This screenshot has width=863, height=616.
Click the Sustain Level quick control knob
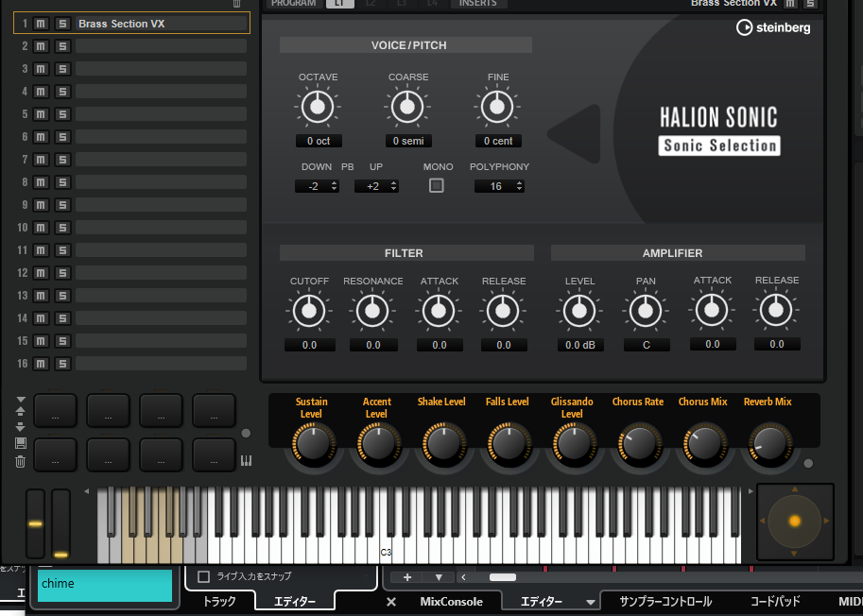(x=314, y=443)
